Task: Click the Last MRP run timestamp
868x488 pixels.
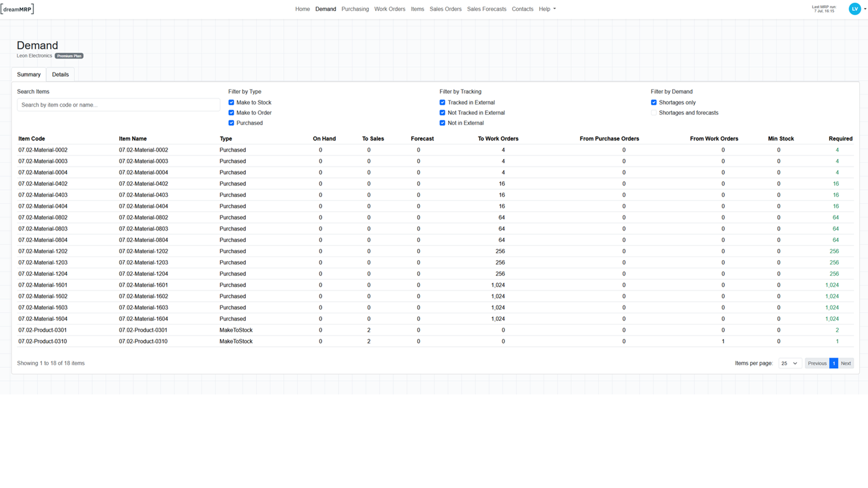Action: [824, 9]
